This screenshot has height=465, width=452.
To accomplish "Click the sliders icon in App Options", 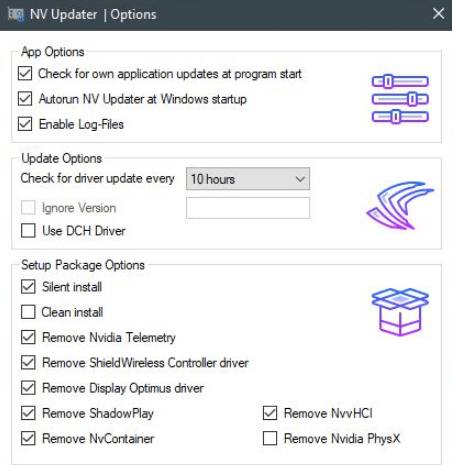I will point(400,99).
